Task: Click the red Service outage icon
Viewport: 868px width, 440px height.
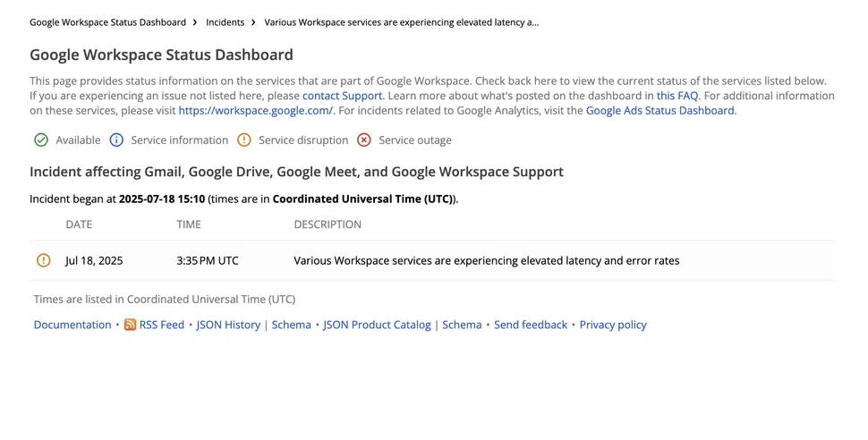Action: pyautogui.click(x=363, y=140)
